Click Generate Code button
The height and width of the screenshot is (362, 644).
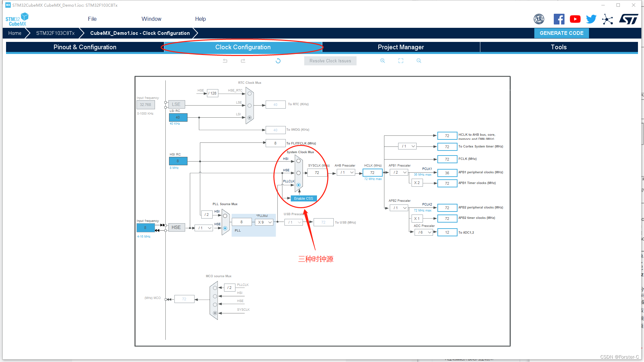point(561,33)
